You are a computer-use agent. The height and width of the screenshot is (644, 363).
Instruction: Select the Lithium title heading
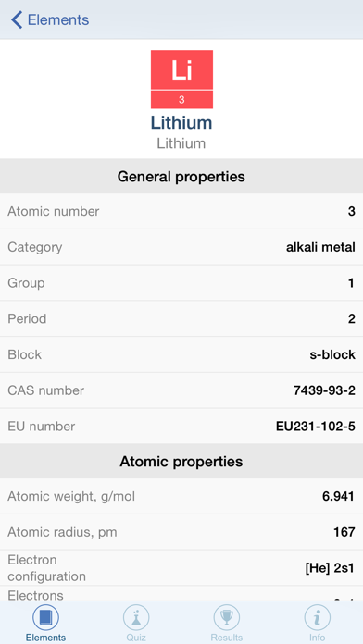click(x=181, y=122)
